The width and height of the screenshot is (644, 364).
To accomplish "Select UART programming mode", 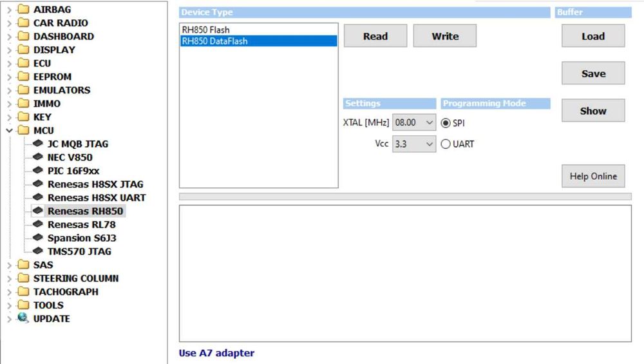I will click(446, 144).
